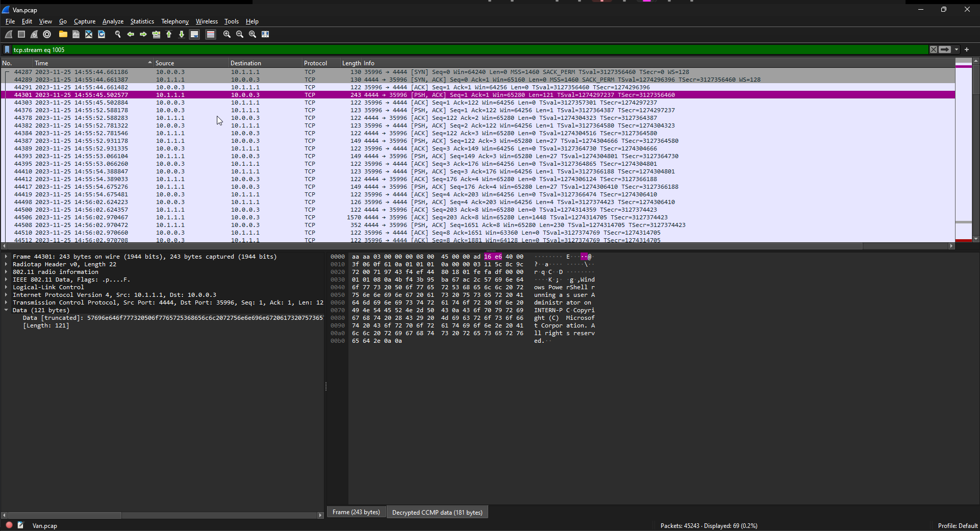Jump to the last packet icon

point(182,34)
